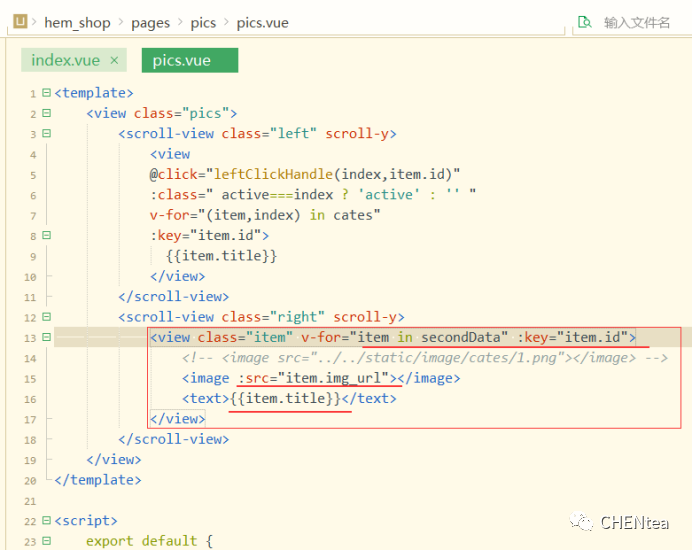The image size is (692, 551).
Task: Switch to the index.vue tab
Action: tap(65, 60)
